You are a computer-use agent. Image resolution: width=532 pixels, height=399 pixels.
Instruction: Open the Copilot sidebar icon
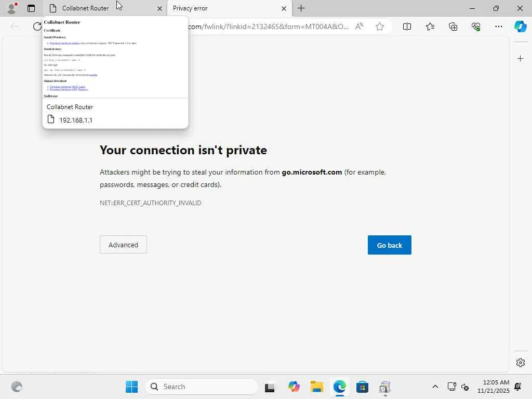(x=521, y=26)
